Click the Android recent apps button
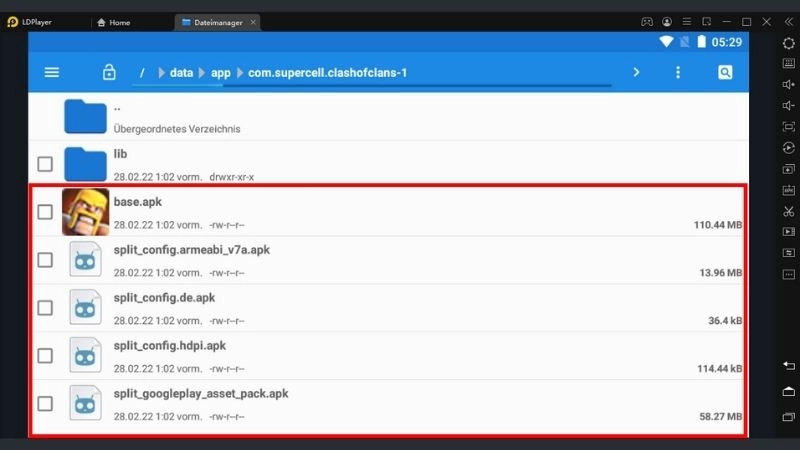 coord(789,417)
